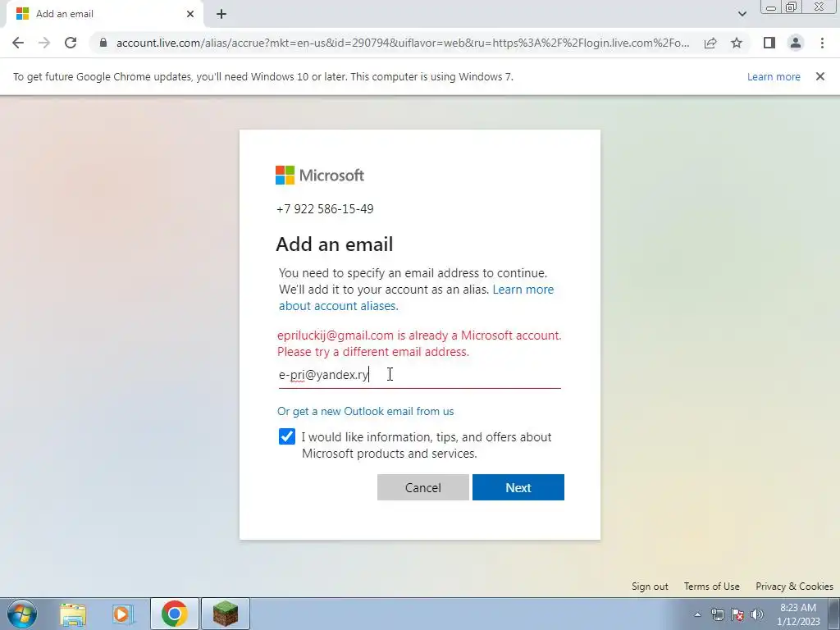The image size is (840, 630).
Task: Click the email address input field
Action: click(419, 374)
